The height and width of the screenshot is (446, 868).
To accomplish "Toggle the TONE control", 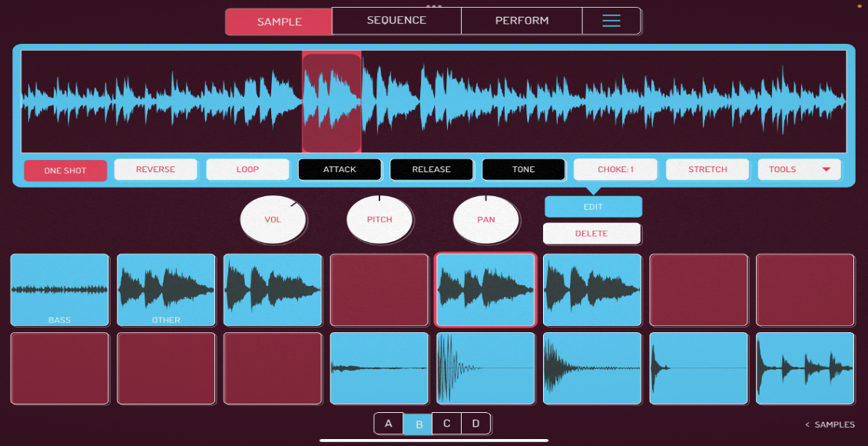I will (523, 169).
